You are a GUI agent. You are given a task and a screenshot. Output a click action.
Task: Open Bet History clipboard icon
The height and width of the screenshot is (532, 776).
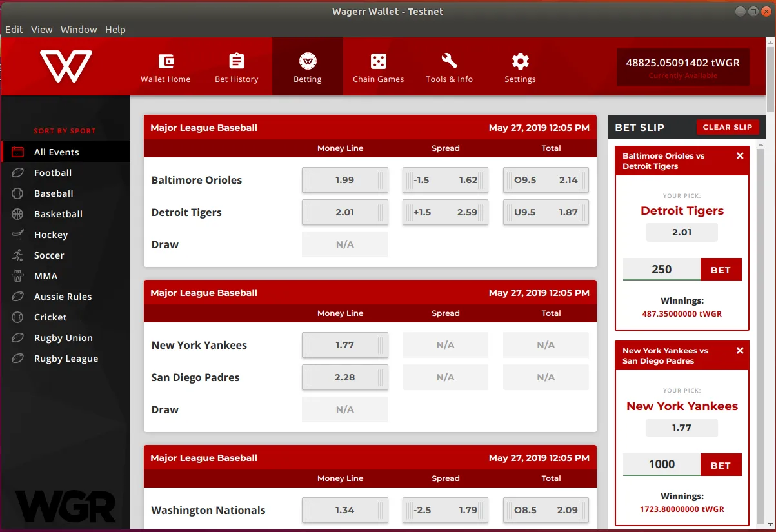click(237, 61)
